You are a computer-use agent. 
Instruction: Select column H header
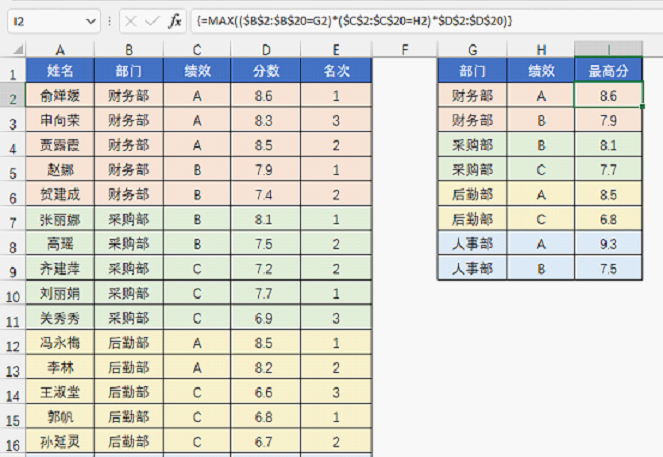pyautogui.click(x=541, y=50)
